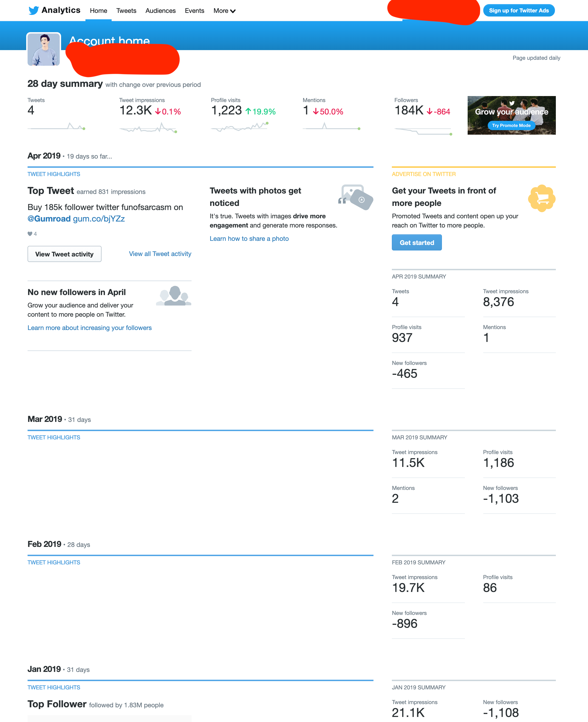
Task: Click the Get started button
Action: click(x=417, y=243)
